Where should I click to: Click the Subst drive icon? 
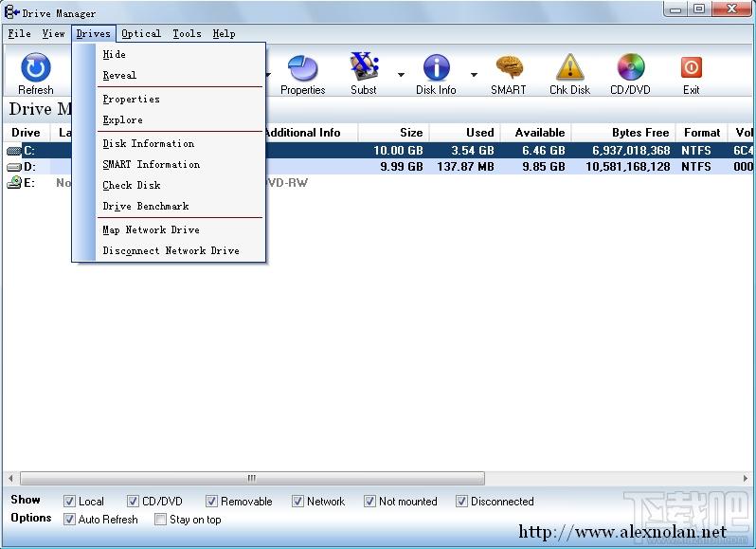(x=364, y=67)
